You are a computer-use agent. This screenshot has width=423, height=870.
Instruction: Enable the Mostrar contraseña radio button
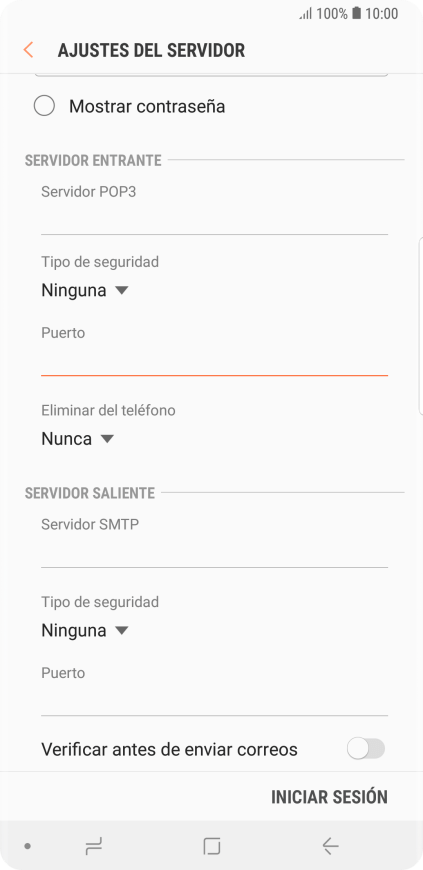44,106
